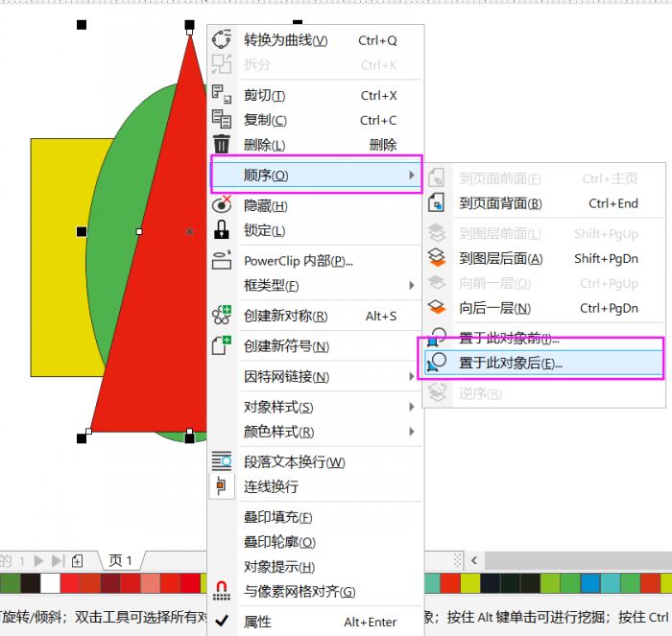
Task: Go to next page arrow
Action: pos(38,560)
